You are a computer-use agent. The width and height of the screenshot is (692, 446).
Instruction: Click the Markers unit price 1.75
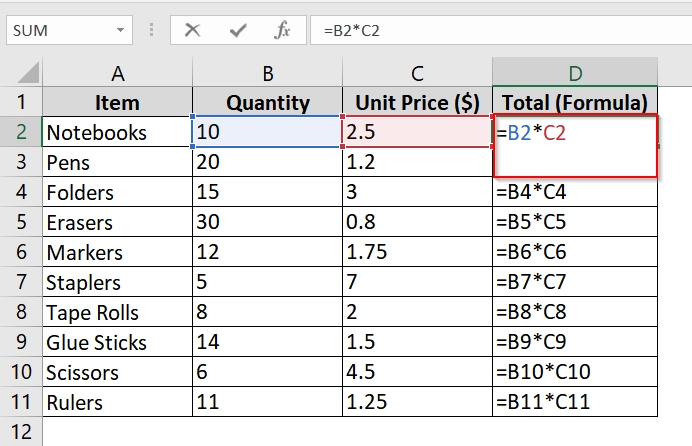[x=417, y=252]
